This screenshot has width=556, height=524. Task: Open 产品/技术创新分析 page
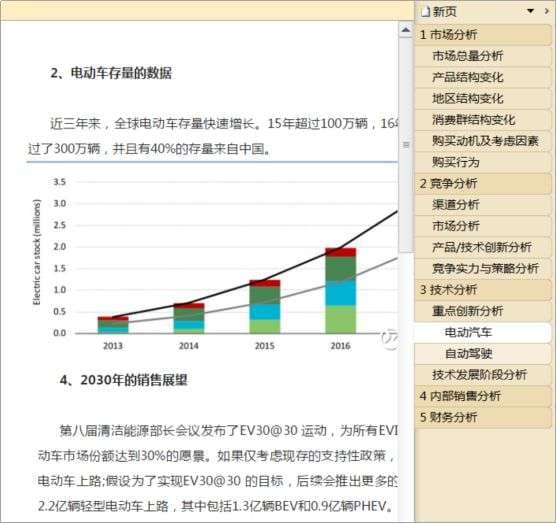pyautogui.click(x=483, y=247)
